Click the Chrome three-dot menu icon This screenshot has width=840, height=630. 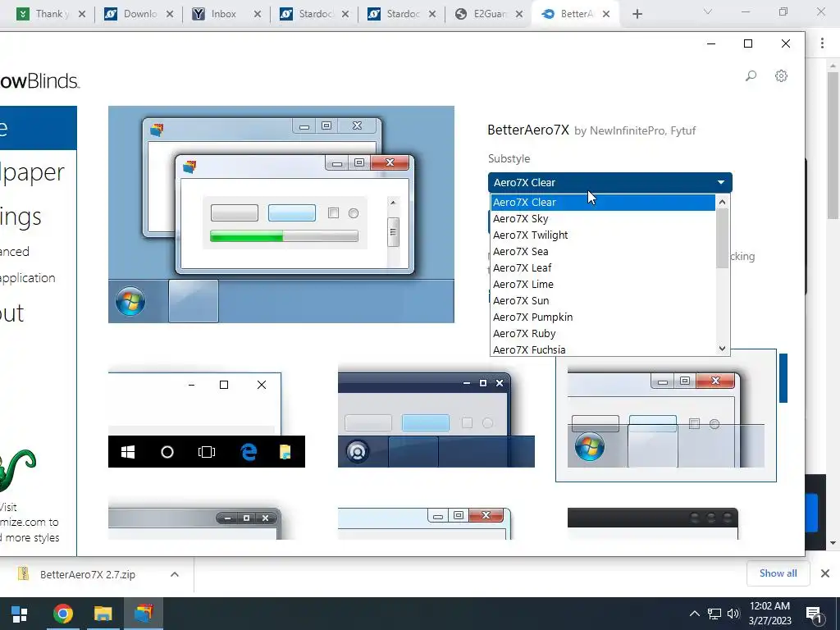coord(822,43)
